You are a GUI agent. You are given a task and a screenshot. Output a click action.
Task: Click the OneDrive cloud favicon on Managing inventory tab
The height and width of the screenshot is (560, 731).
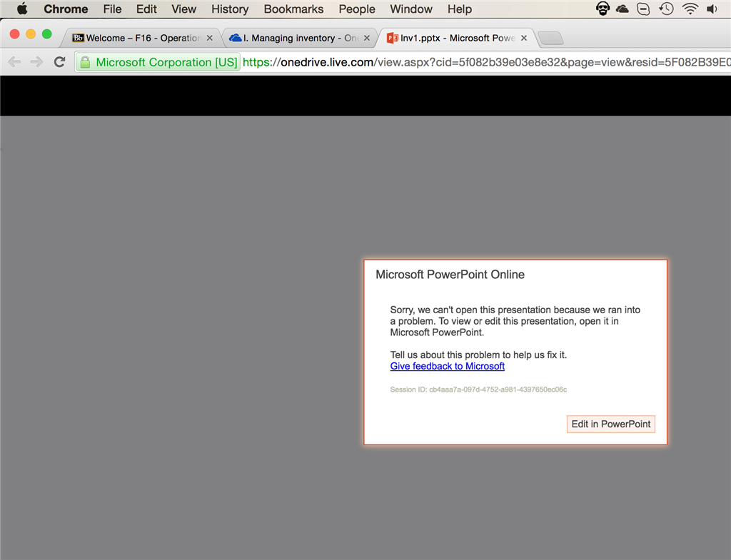(x=236, y=38)
